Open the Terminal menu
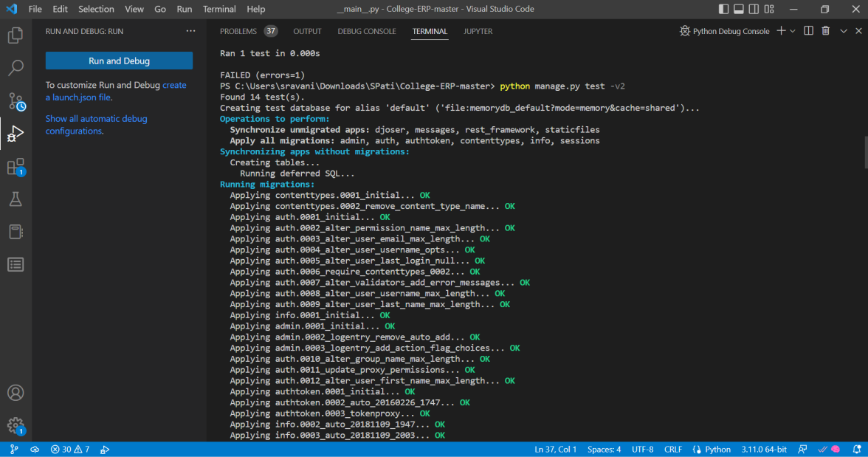Image resolution: width=868 pixels, height=457 pixels. point(219,10)
